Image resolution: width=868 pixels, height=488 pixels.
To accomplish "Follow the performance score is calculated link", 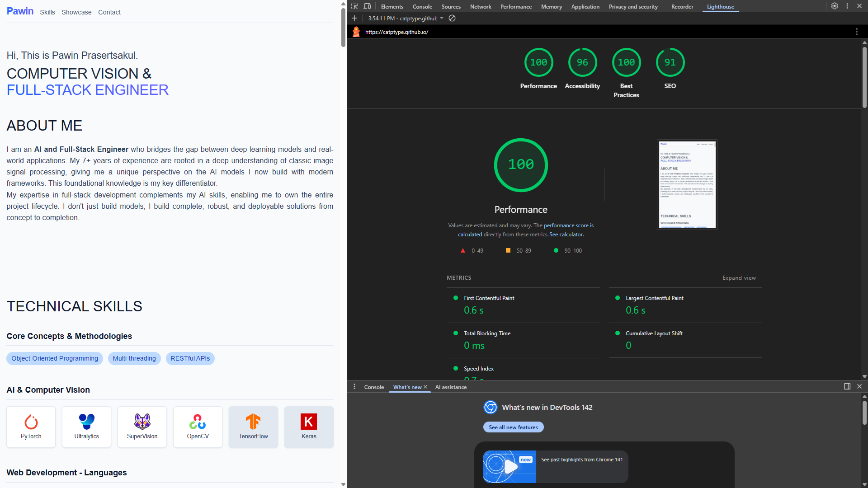I will [568, 225].
